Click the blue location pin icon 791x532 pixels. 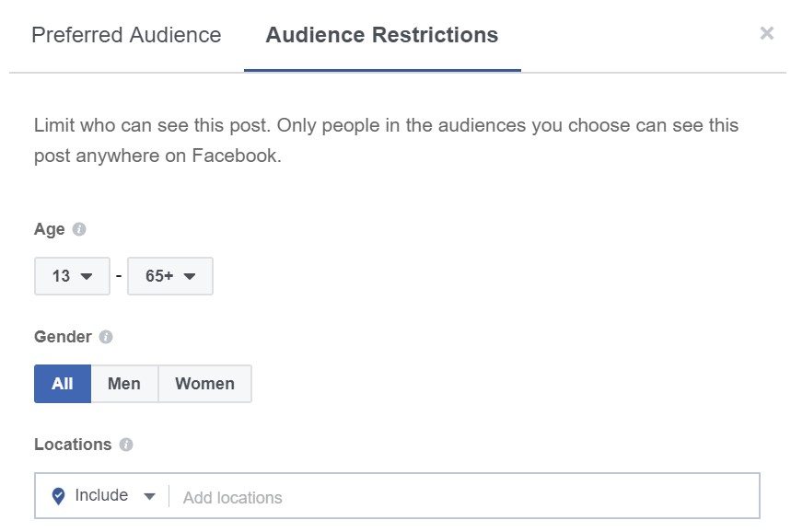[x=59, y=496]
